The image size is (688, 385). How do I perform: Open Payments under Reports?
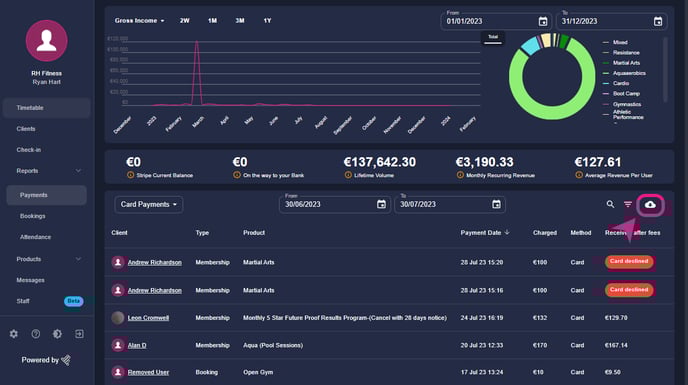click(x=47, y=195)
